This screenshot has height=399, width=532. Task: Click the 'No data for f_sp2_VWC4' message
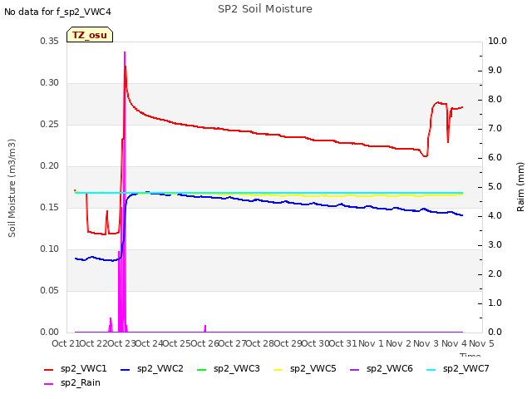[x=57, y=12]
